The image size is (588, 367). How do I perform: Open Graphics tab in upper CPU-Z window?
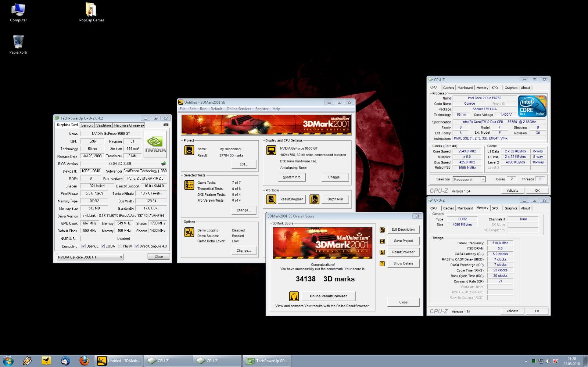511,88
